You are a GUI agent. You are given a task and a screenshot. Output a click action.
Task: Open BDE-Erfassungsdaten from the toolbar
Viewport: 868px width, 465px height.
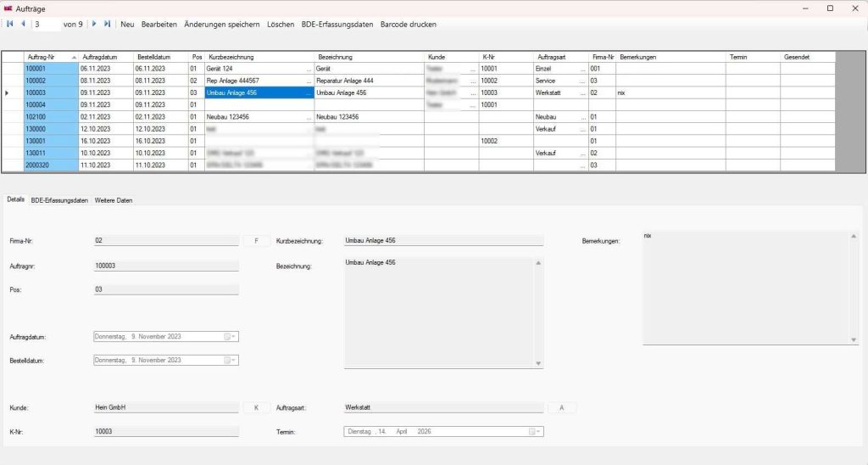coord(337,25)
